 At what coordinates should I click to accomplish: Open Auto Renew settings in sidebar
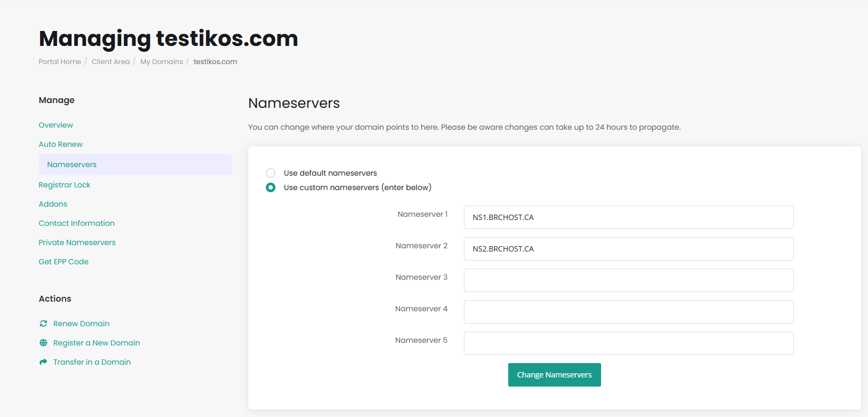click(x=60, y=144)
